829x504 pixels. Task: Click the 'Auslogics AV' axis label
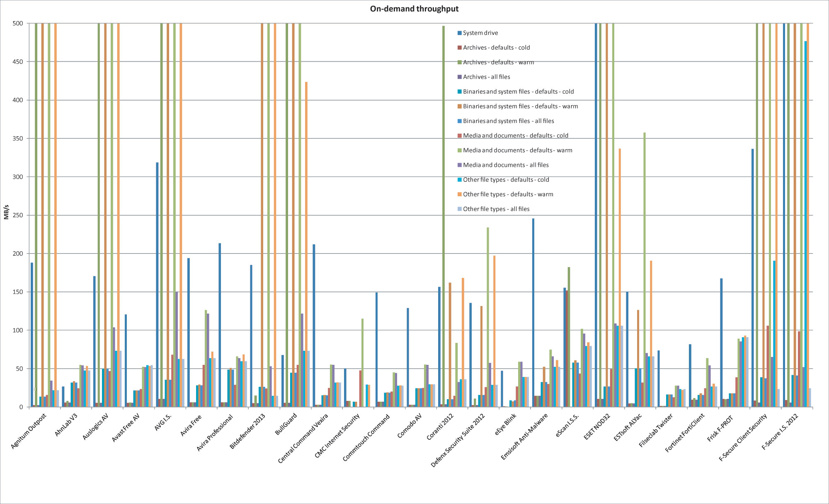tap(96, 426)
